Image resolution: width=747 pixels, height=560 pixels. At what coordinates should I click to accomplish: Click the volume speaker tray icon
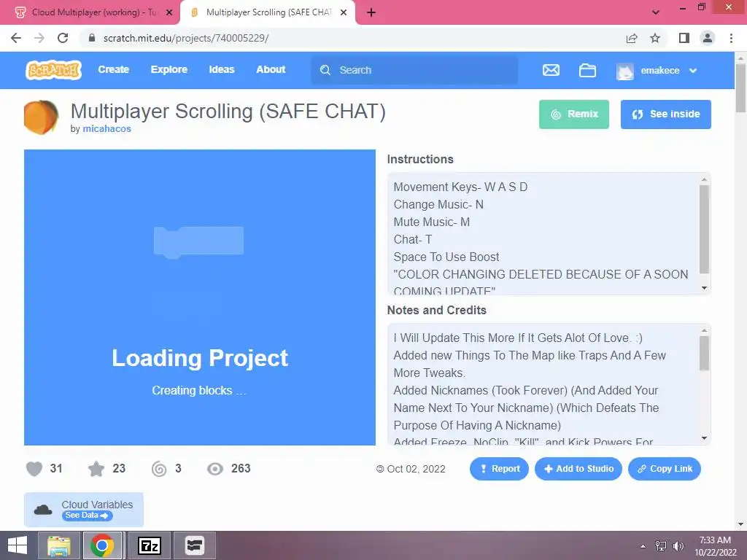coord(678,546)
